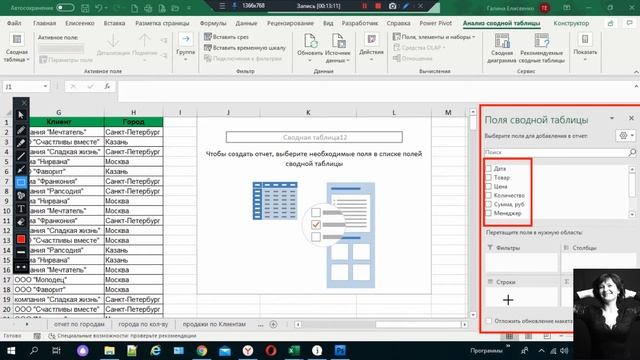The height and width of the screenshot is (360, 640).
Task: Check the Товар field checkbox
Action: (x=489, y=178)
